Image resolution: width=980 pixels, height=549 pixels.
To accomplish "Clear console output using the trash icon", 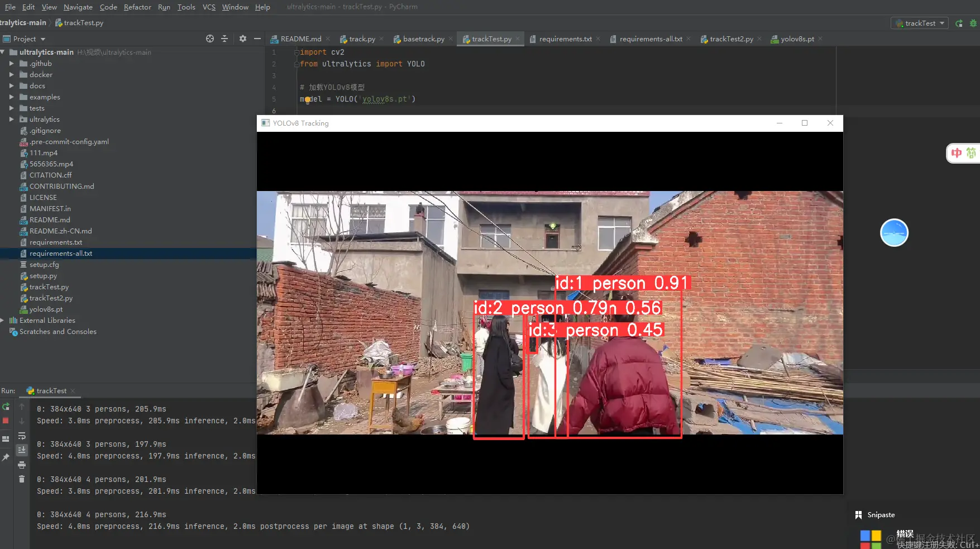I will point(22,479).
